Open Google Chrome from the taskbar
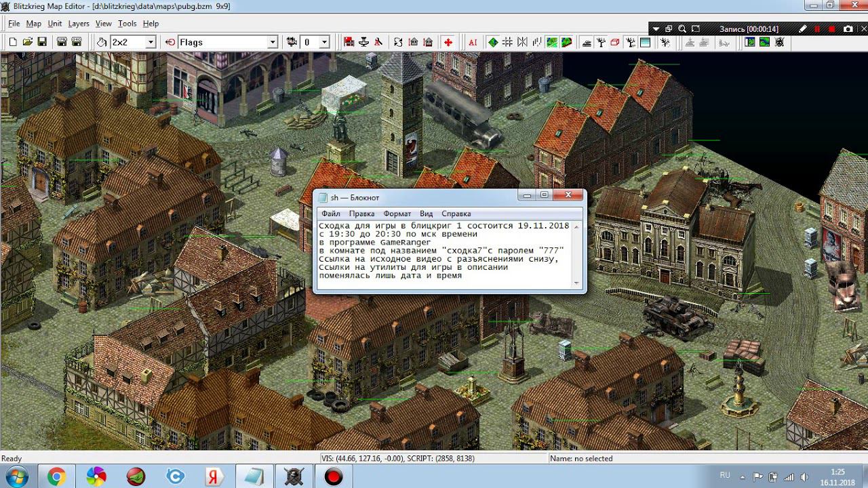Viewport: 868px width, 488px height. [56, 476]
